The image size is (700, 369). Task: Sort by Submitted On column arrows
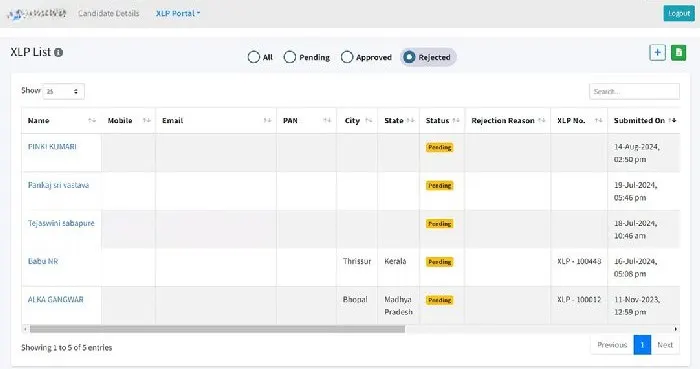(x=672, y=120)
